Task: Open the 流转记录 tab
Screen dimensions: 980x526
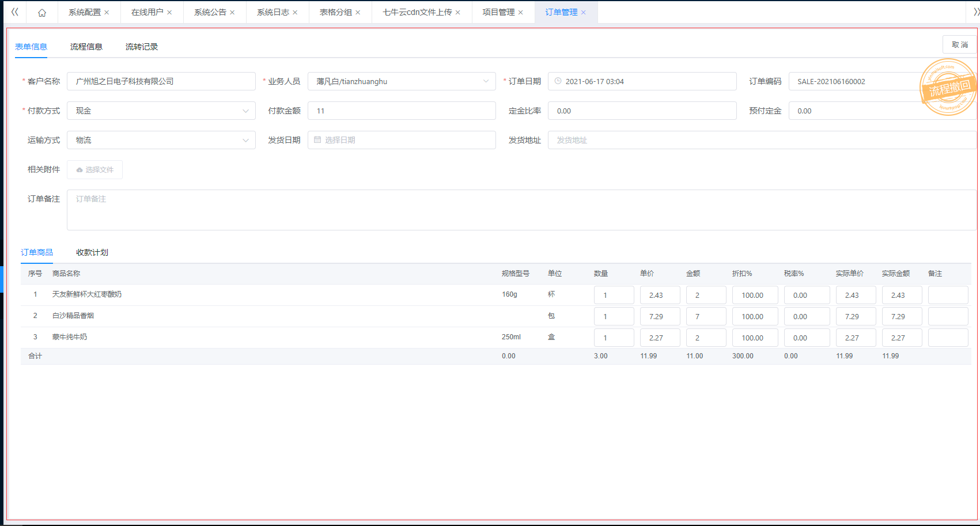Action: [142, 47]
